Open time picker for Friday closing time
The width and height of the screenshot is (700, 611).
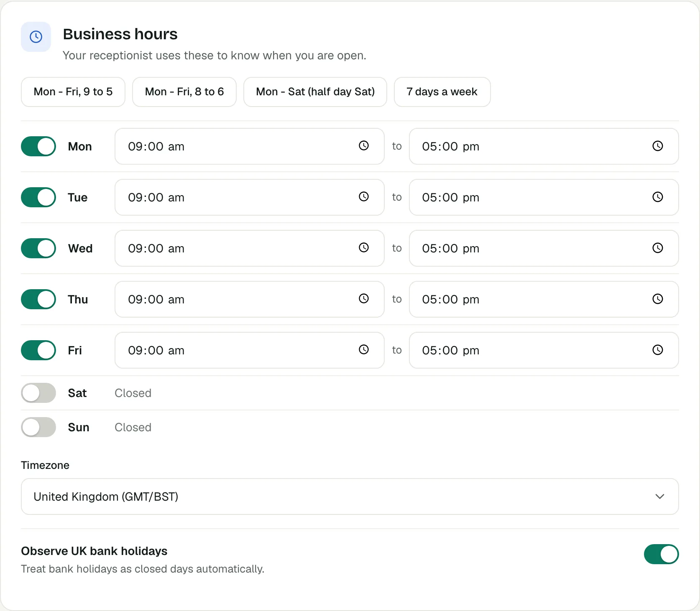(x=658, y=350)
